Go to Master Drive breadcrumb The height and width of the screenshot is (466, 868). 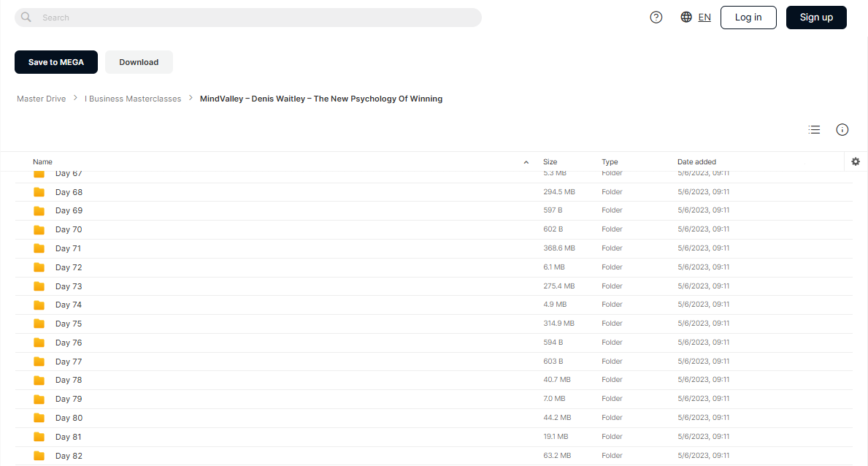coord(41,99)
